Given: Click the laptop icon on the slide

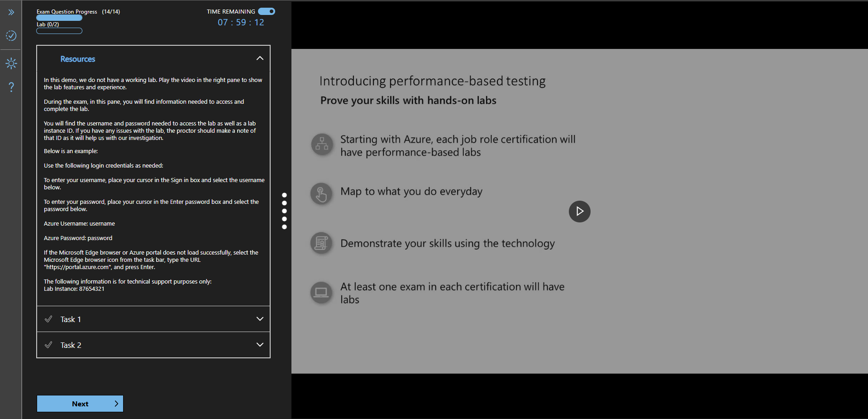Looking at the screenshot, I should tap(321, 293).
